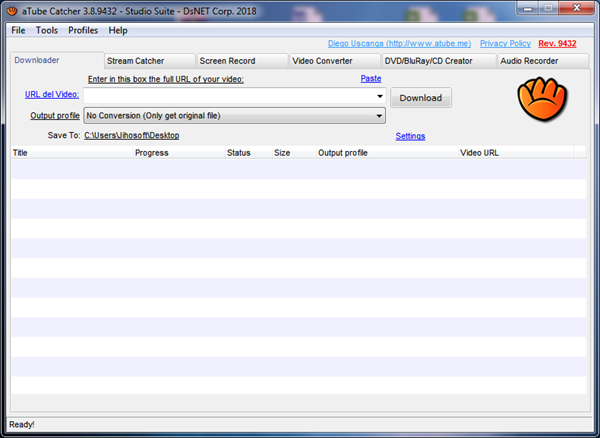Click the Output profile label link
This screenshot has height=438, width=600.
(x=55, y=116)
